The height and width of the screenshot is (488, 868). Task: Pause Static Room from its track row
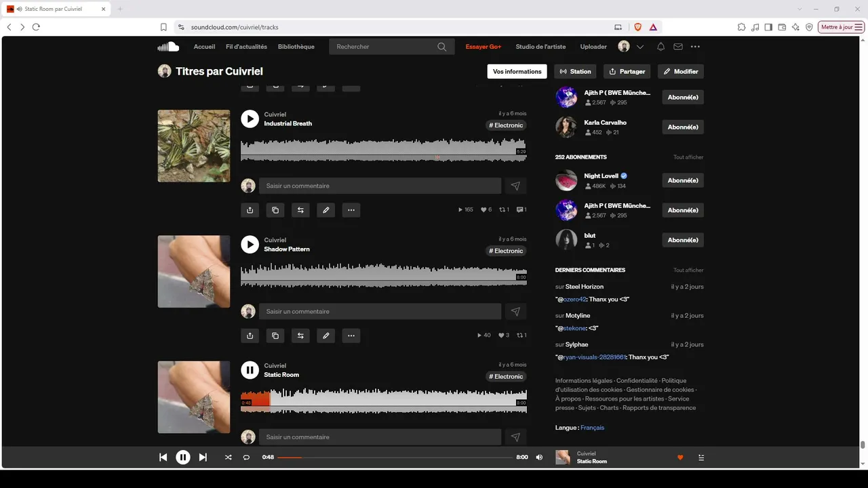(x=250, y=370)
